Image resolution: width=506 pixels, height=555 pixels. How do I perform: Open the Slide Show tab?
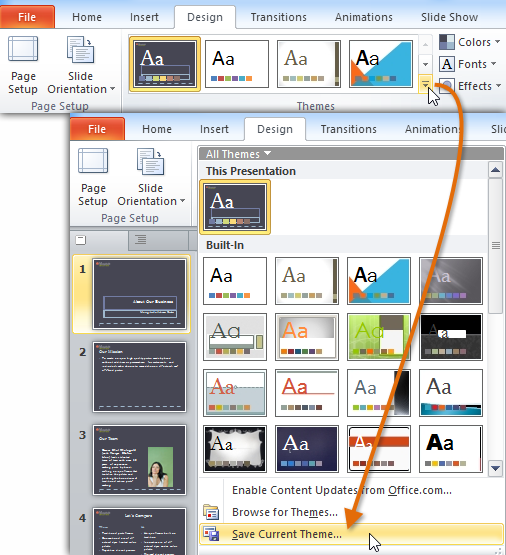pos(449,17)
